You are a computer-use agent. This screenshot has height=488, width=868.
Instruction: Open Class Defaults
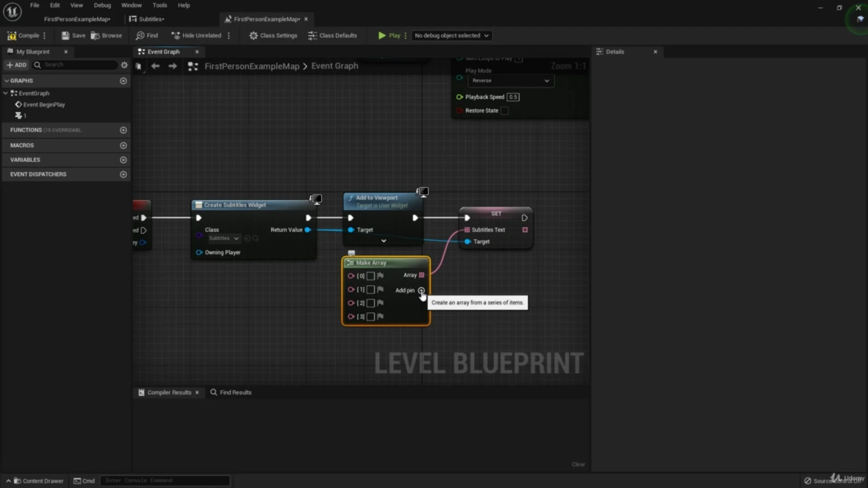[x=332, y=36]
